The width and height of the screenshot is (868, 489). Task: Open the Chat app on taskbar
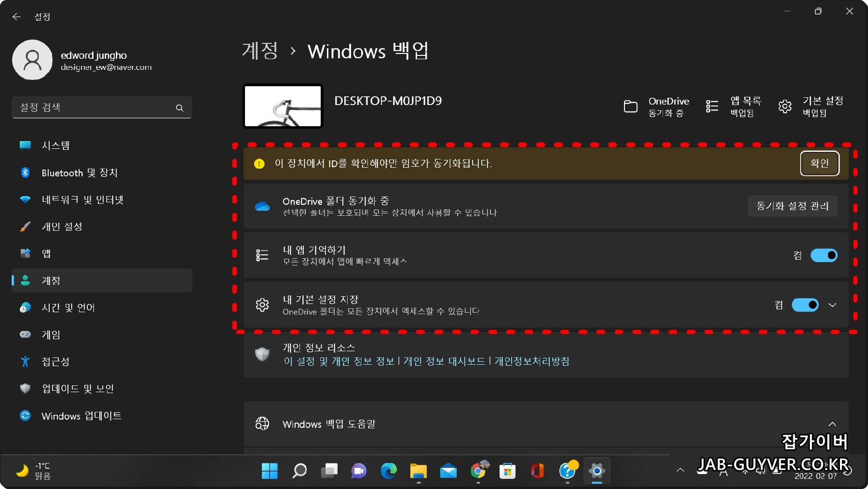click(x=359, y=471)
